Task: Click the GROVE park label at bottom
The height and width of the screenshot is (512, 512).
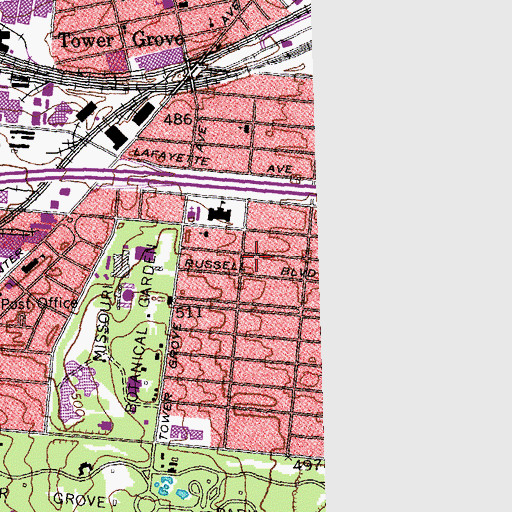Action: 79,500
